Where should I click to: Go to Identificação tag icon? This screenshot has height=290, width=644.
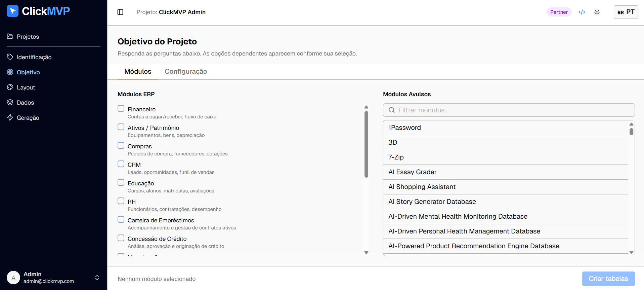(10, 57)
